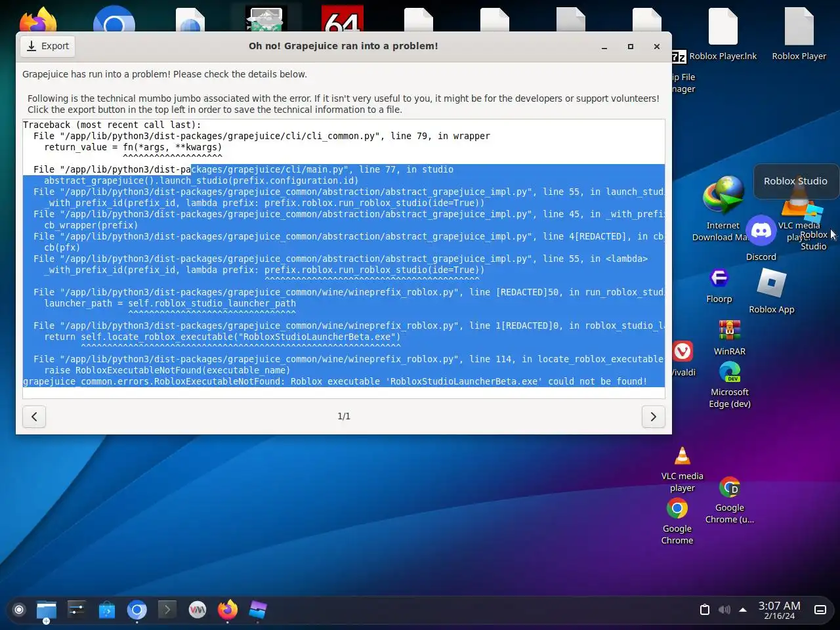Open Microsoft Edge (dev) desktop icon
Image resolution: width=840 pixels, height=630 pixels.
[730, 385]
